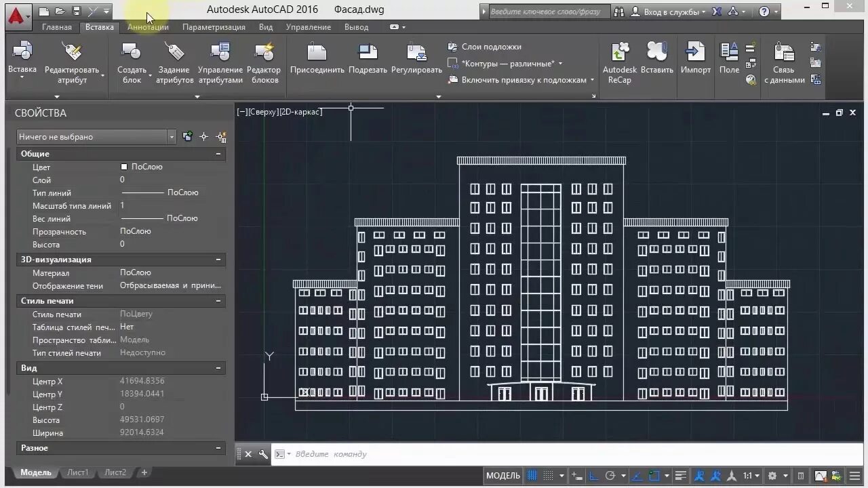Switch to the Вывод ribbon tab
Viewport: 868px width, 488px height.
(x=356, y=27)
